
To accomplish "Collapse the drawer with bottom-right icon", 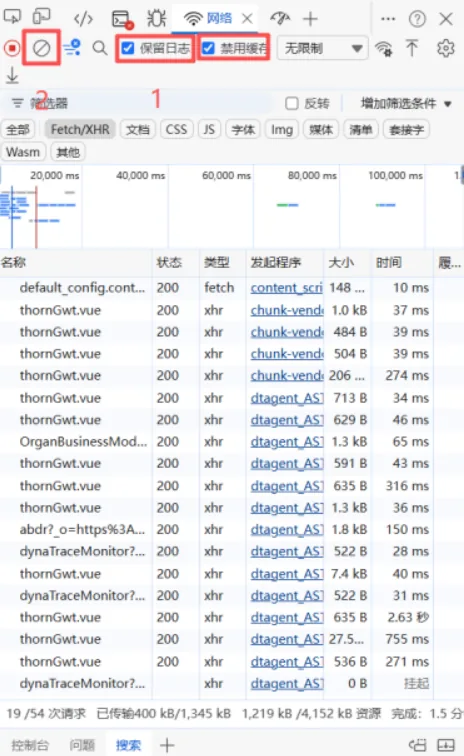I will (x=446, y=745).
